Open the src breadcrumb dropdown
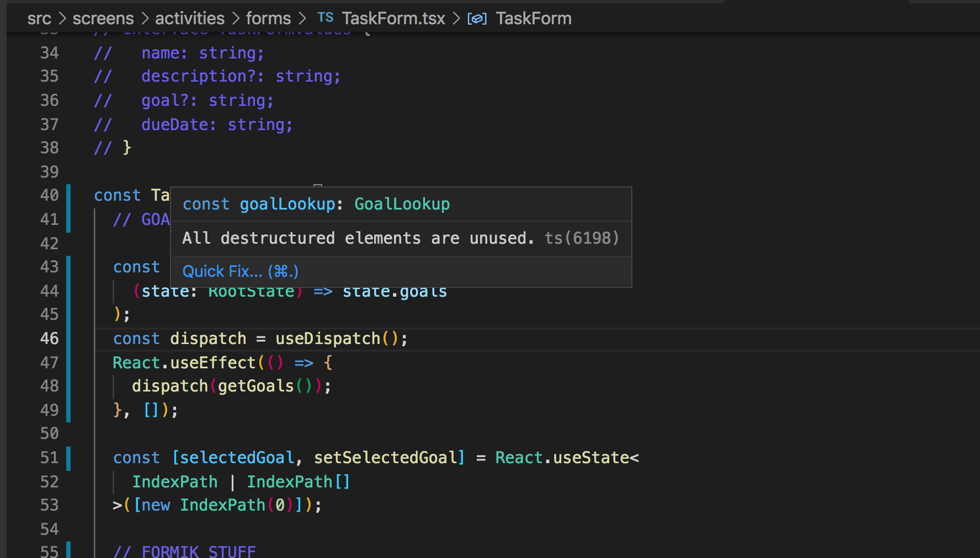 point(39,18)
